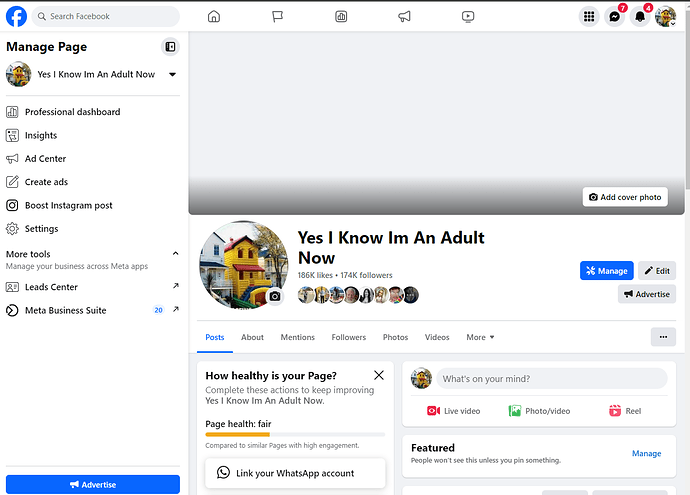This screenshot has width=690, height=495.
Task: Click camera icon on profile picture
Action: [x=275, y=296]
